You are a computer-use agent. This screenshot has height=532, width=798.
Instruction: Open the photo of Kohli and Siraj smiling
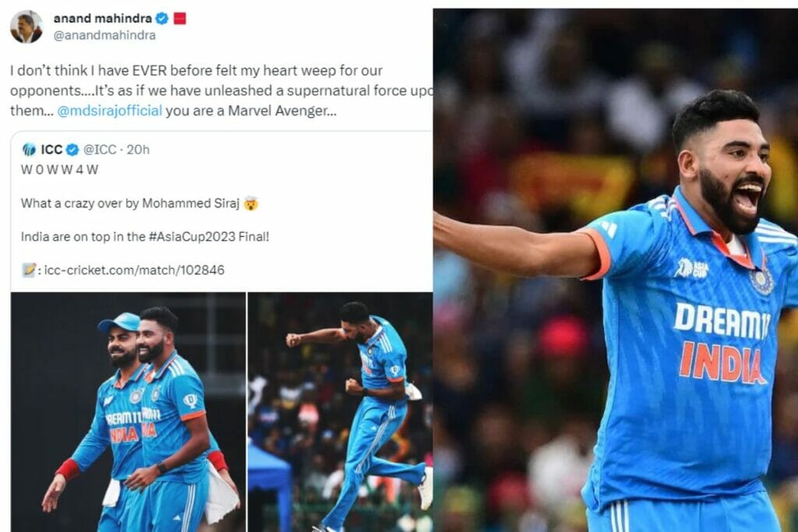129,412
